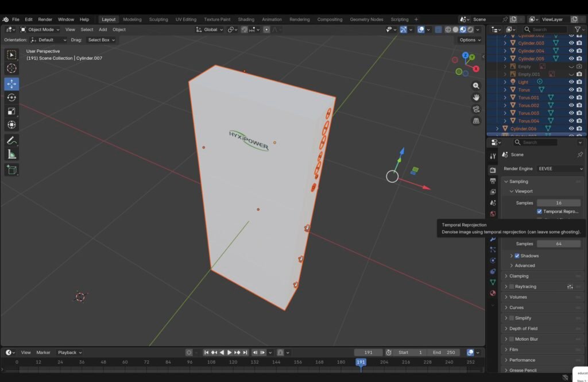Select the Add Cube tool
The height and width of the screenshot is (382, 588).
click(x=11, y=169)
